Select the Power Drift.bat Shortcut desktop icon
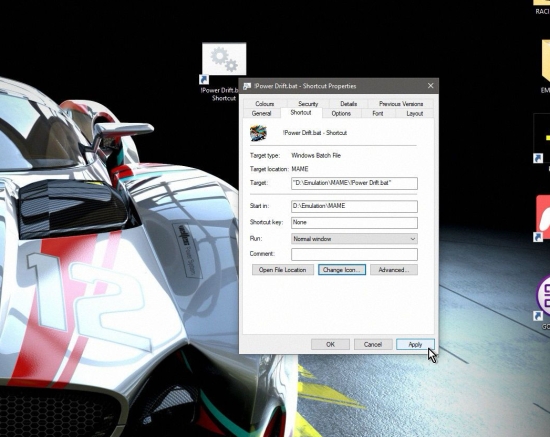The image size is (550, 437). tap(224, 72)
